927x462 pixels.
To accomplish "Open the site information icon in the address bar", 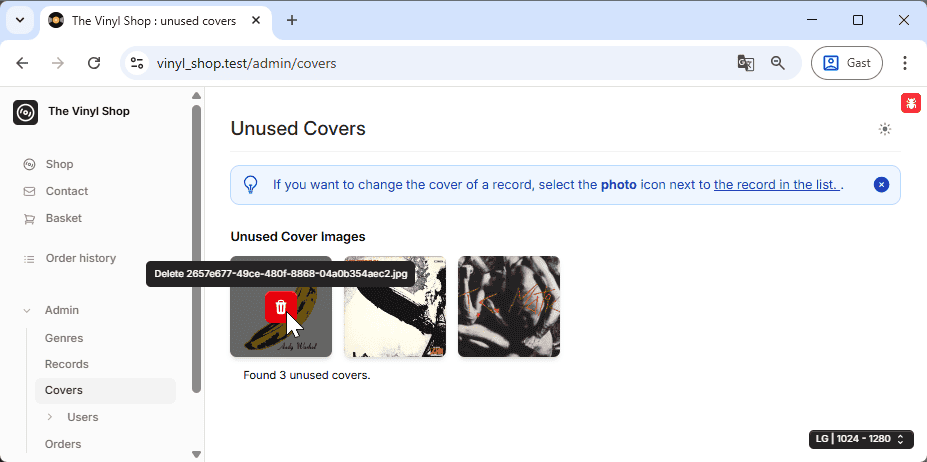I will coord(137,63).
